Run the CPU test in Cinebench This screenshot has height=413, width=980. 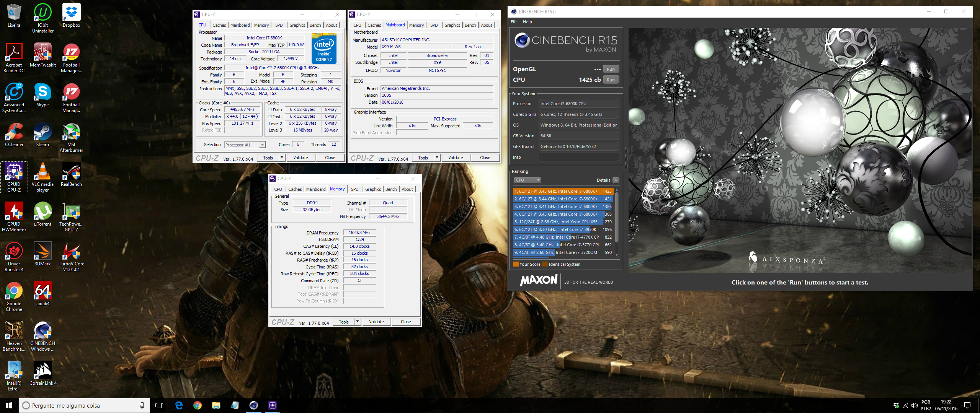pyautogui.click(x=611, y=80)
